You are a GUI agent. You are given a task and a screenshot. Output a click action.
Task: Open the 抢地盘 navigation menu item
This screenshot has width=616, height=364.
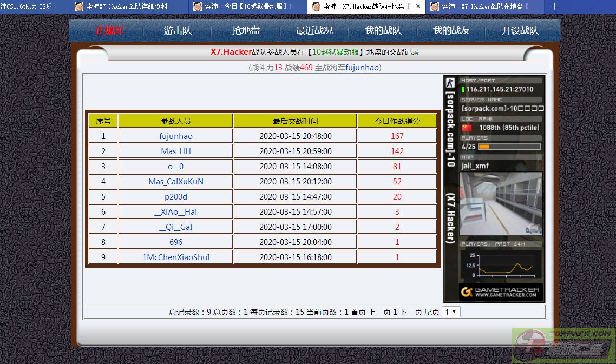pos(246,31)
